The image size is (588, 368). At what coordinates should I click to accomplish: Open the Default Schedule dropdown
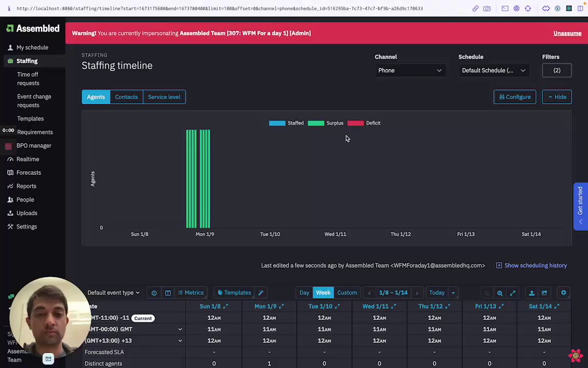coord(494,71)
